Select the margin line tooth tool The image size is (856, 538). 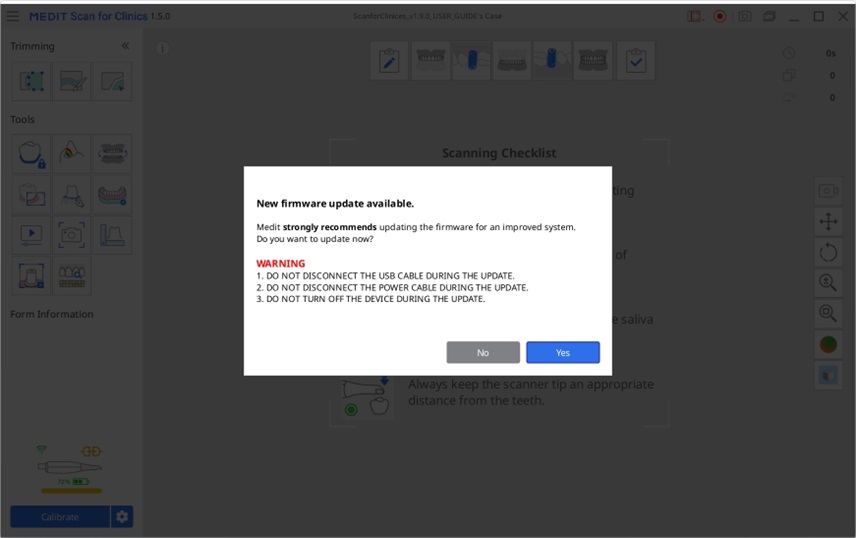72,194
